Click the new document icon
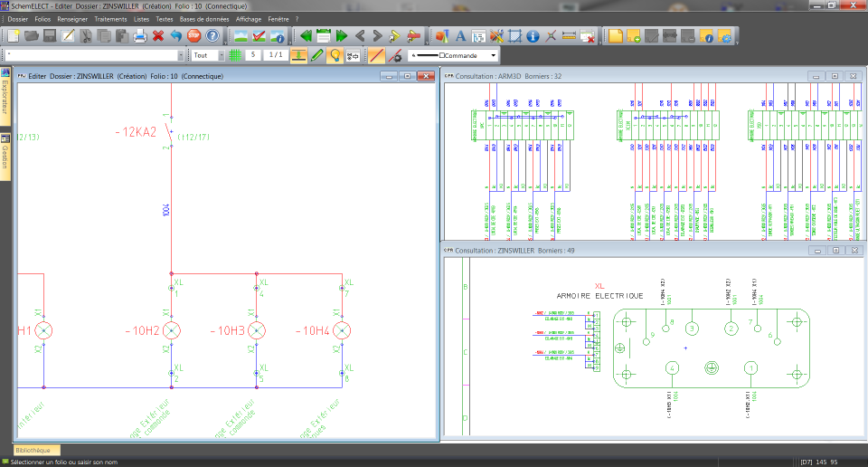The width and height of the screenshot is (868, 467). (14, 36)
